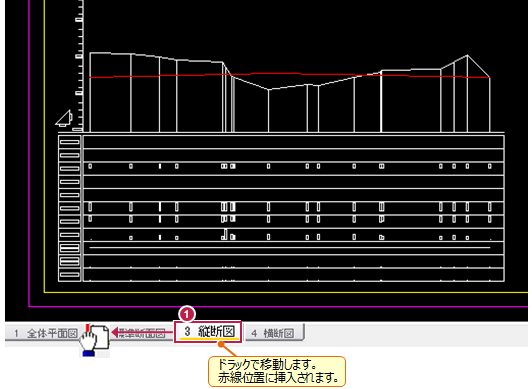Viewport: 532px width, 389px height.
Task: Click the long horizontal line in the ninth table row
Action: click(x=290, y=248)
